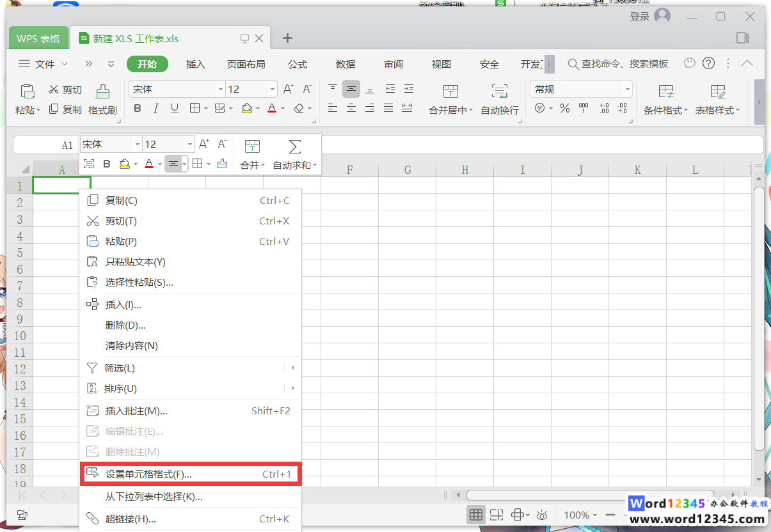Click the Format Painter (格式刷) icon
The width and height of the screenshot is (771, 532).
102,91
